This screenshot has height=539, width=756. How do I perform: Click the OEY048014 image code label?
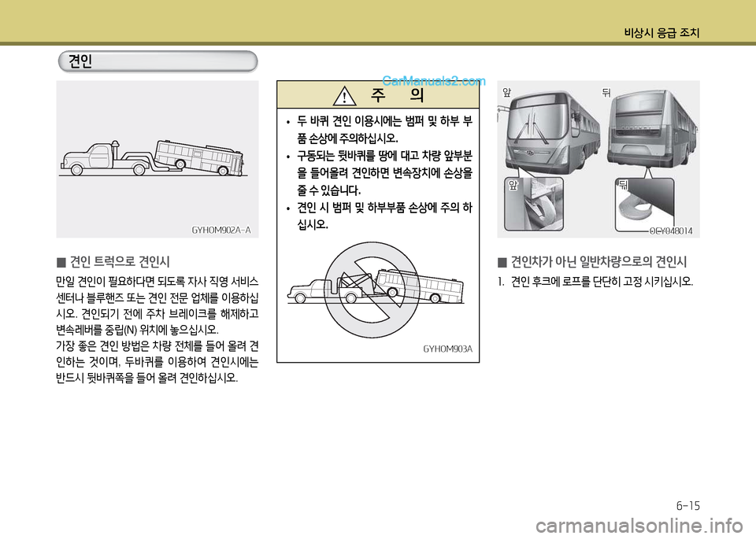(x=671, y=231)
